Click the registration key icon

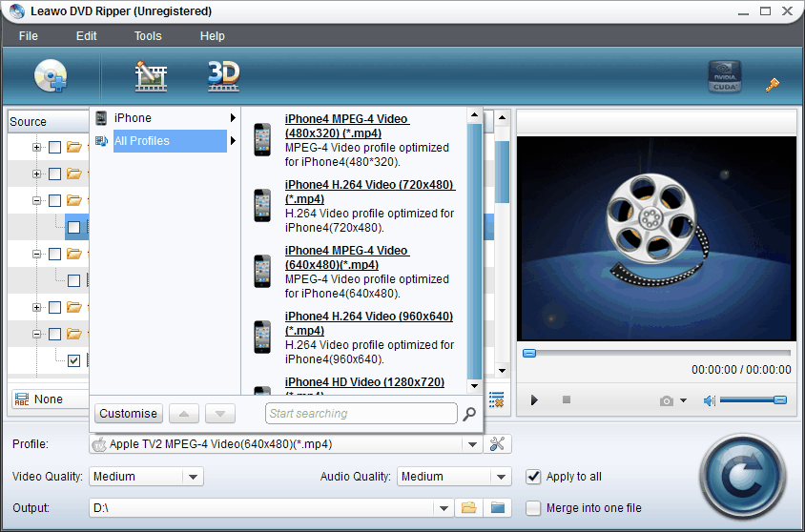[x=773, y=84]
